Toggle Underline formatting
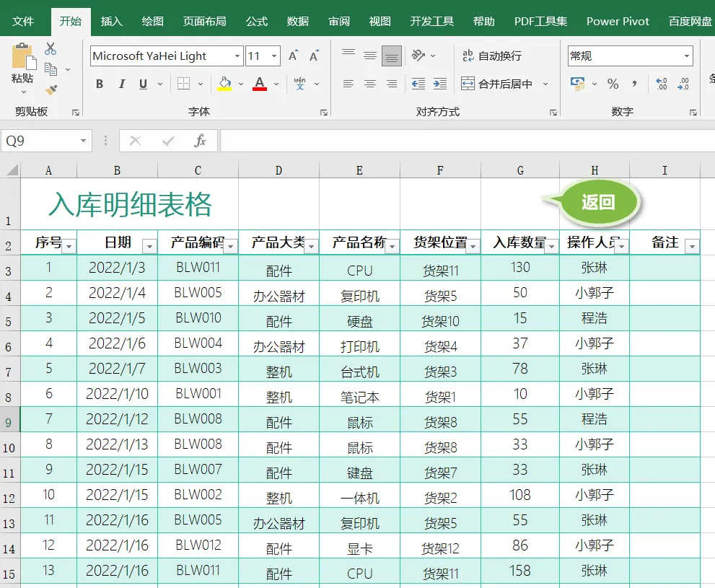 coord(143,84)
